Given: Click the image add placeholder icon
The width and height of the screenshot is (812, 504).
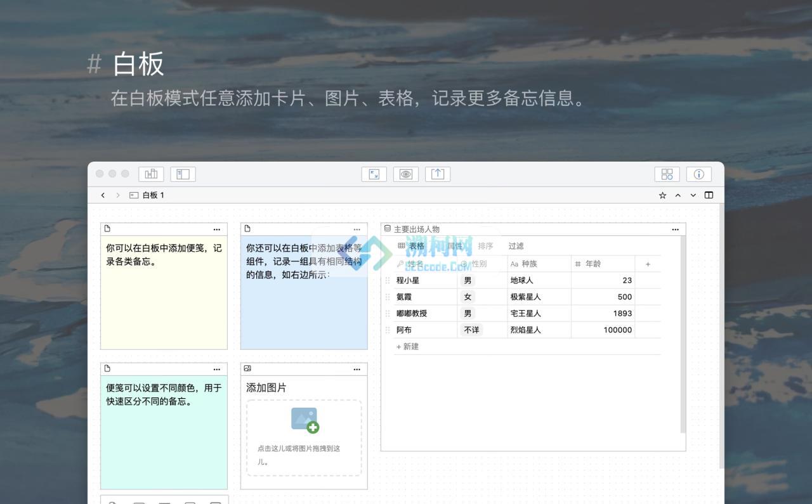Looking at the screenshot, I should [305, 420].
